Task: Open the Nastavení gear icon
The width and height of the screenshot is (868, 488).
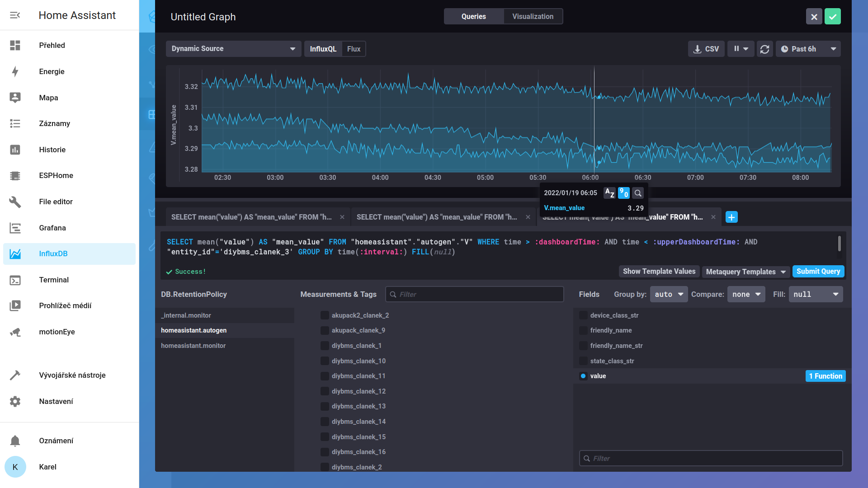Action: (x=15, y=401)
